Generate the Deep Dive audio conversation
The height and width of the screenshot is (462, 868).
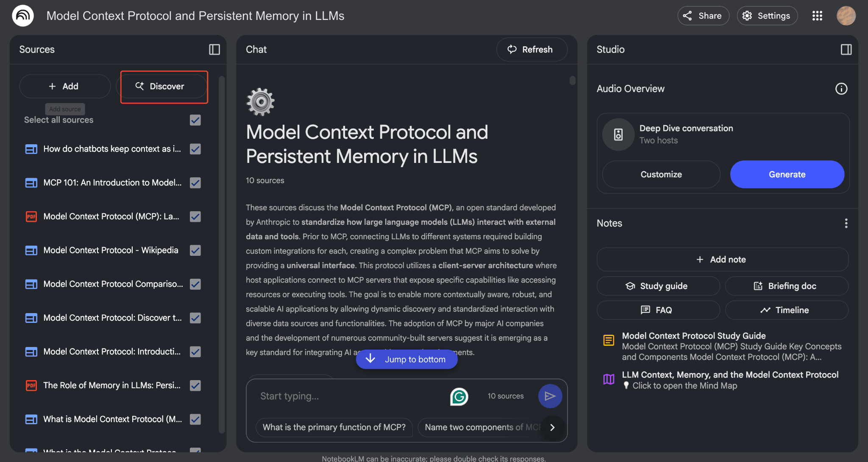pos(787,174)
